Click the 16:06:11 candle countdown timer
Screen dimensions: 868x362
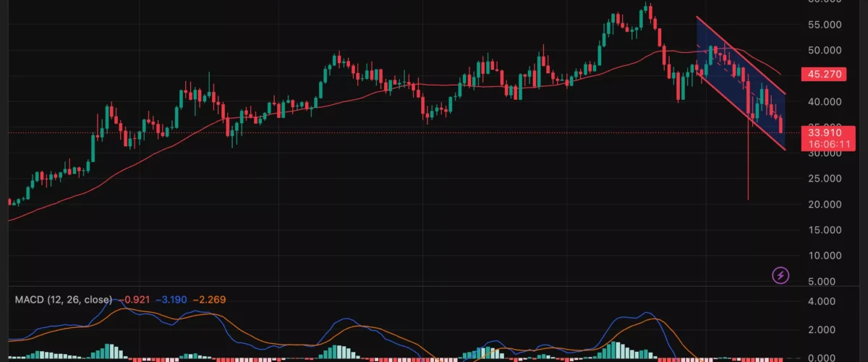point(822,144)
